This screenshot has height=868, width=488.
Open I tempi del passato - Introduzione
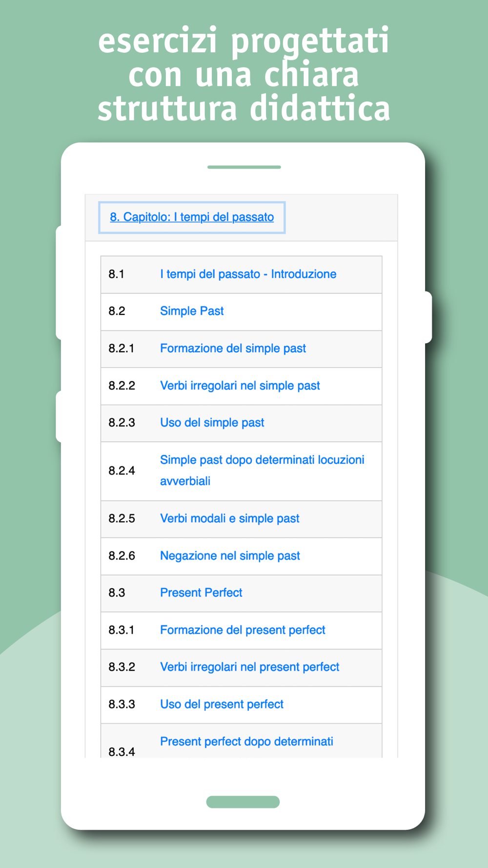(x=248, y=274)
